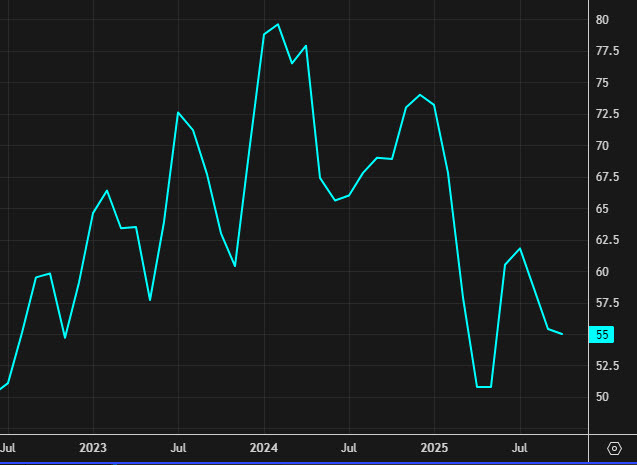Click the cyan 55 current value label

(603, 335)
